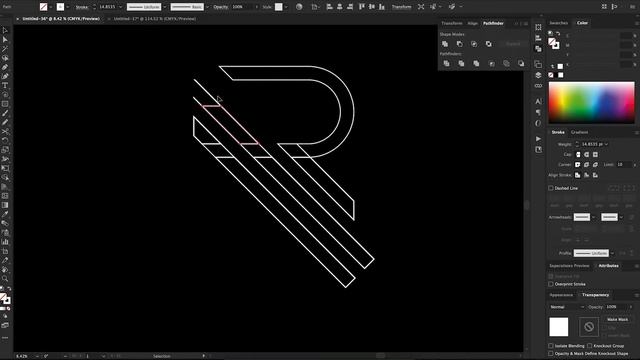Click Crop pathfinder icon
The image size is (640, 360).
pos(491,63)
